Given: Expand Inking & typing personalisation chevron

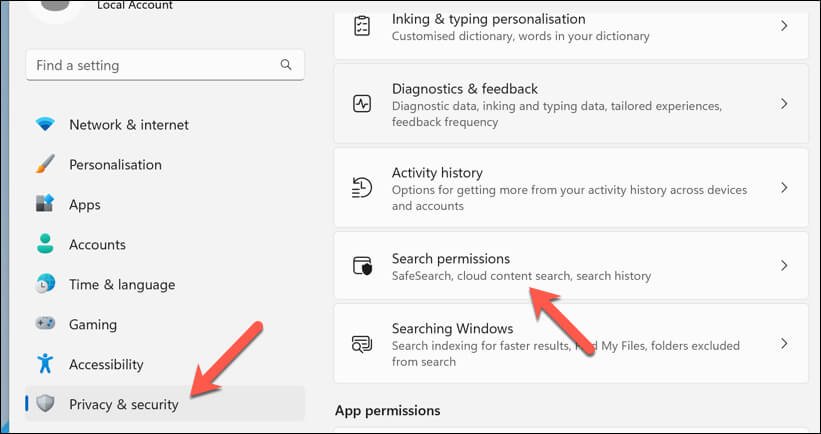Looking at the screenshot, I should click(784, 26).
